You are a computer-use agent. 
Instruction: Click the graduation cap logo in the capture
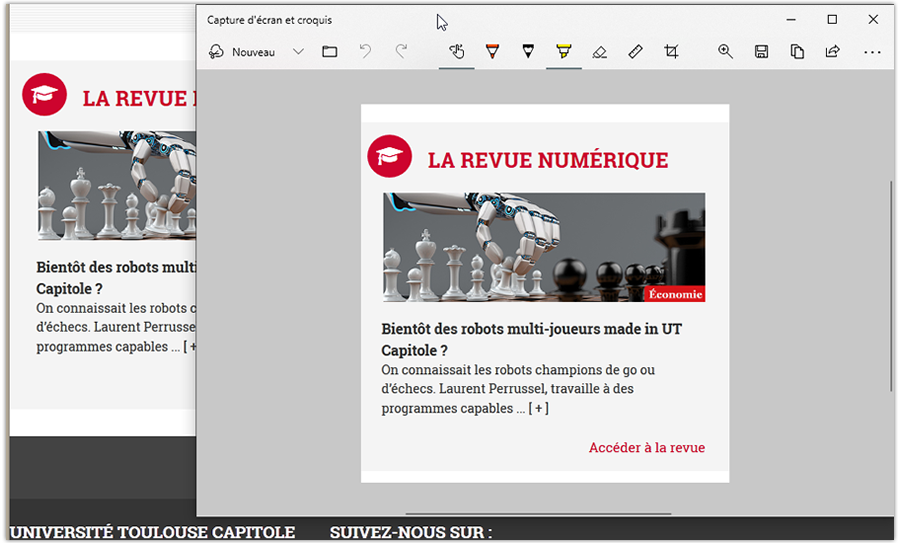pyautogui.click(x=390, y=156)
